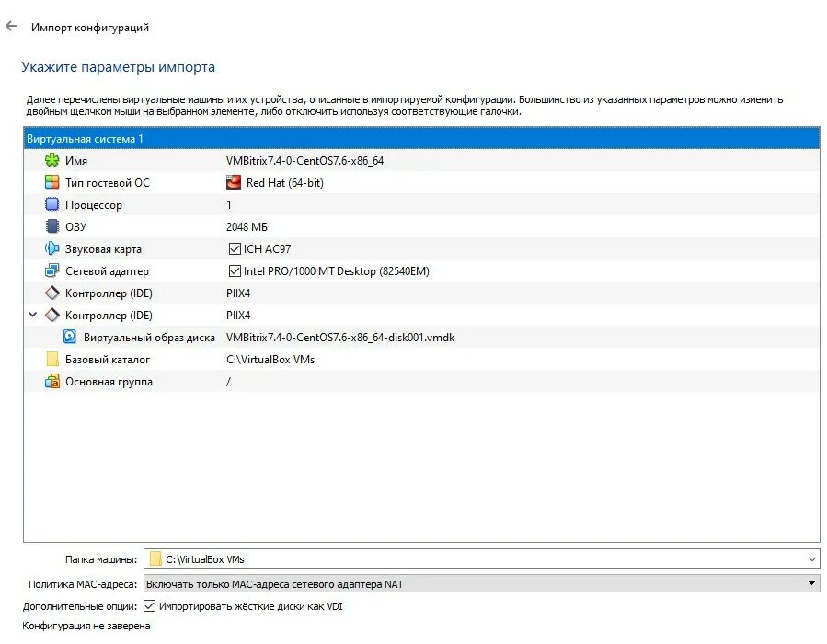This screenshot has height=644, width=827.
Task: Click the Основная группа icon
Action: click(52, 381)
